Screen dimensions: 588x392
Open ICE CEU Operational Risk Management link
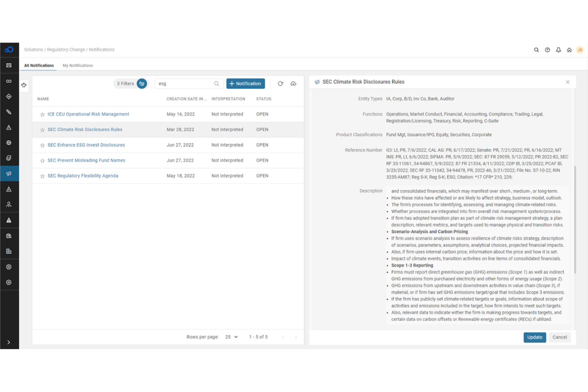pyautogui.click(x=88, y=114)
